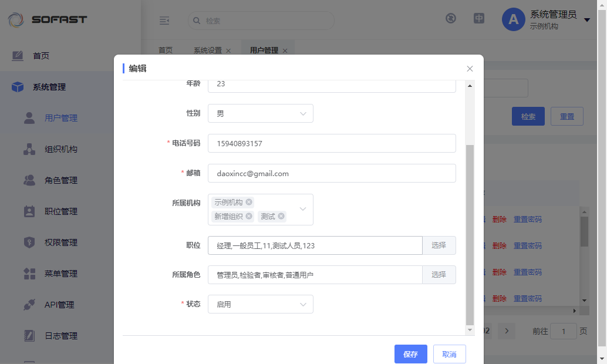This screenshot has width=607, height=364.
Task: Click into the 邮箱 input field
Action: [332, 173]
